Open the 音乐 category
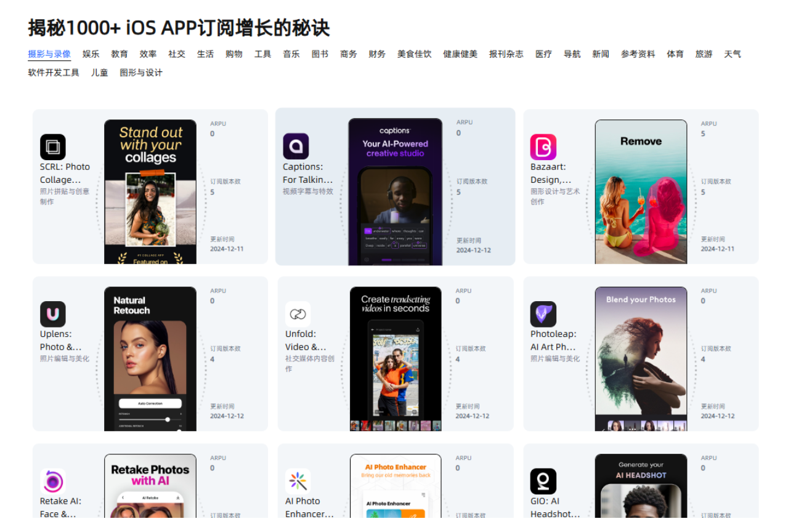Image resolution: width=788 pixels, height=532 pixels. pyautogui.click(x=291, y=54)
